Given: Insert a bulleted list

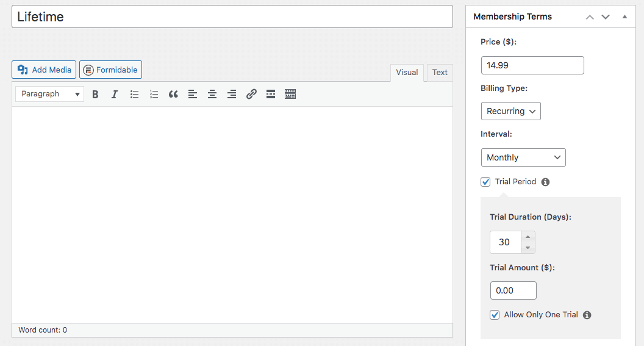Looking at the screenshot, I should [134, 94].
